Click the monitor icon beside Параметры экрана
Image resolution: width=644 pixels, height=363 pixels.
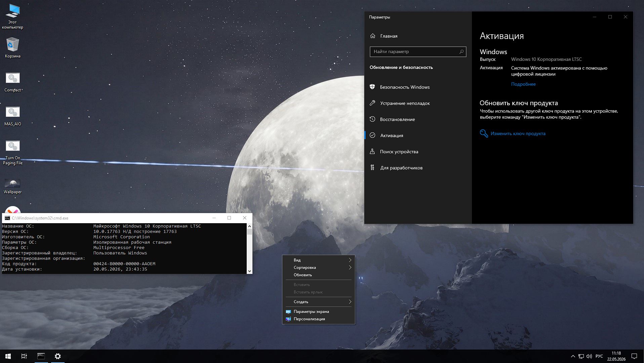pyautogui.click(x=288, y=312)
